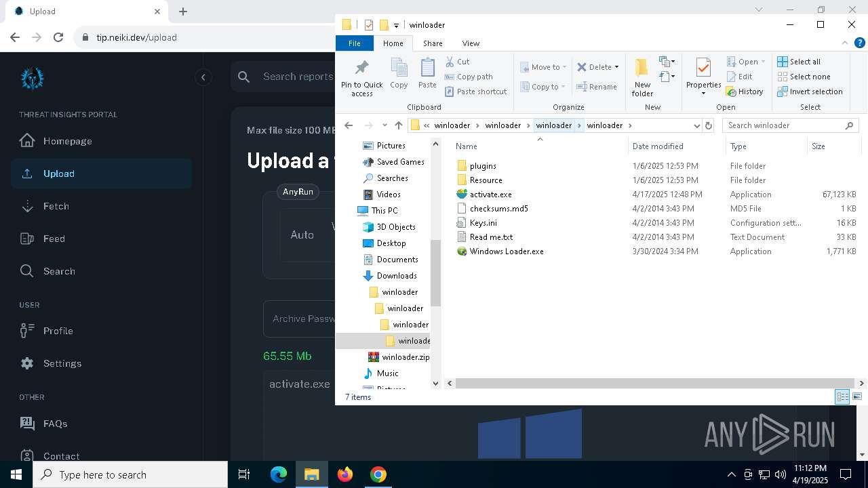
Task: Switch to details view button
Action: pos(842,396)
